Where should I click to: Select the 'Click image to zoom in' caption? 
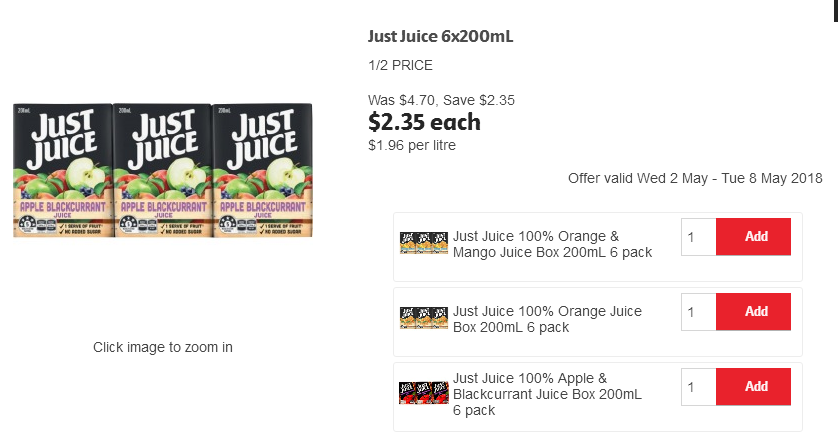(162, 347)
